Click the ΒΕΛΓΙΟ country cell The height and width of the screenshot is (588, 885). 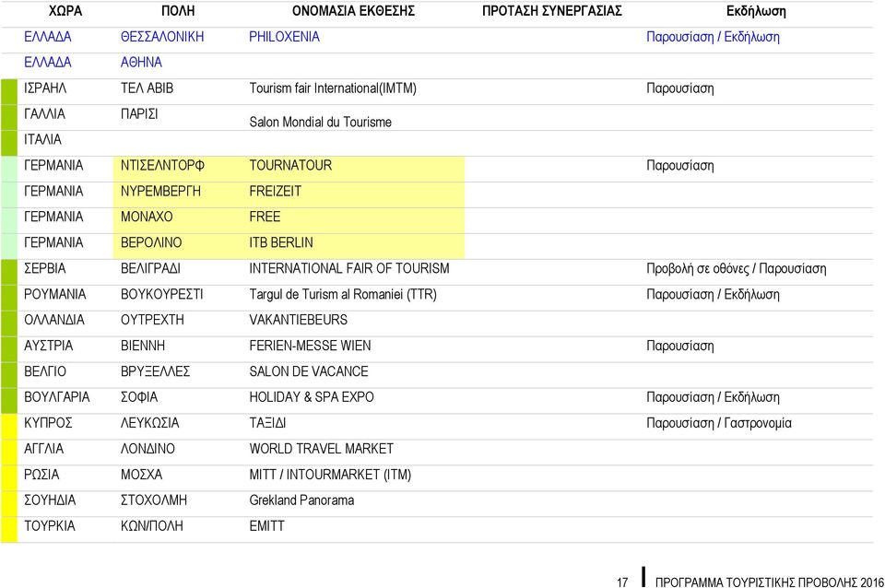coord(44,371)
